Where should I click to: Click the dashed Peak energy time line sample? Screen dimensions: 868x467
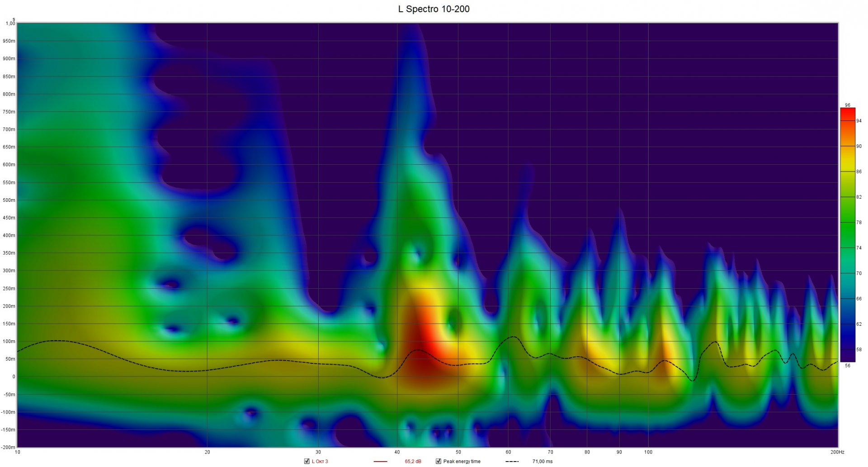point(512,462)
